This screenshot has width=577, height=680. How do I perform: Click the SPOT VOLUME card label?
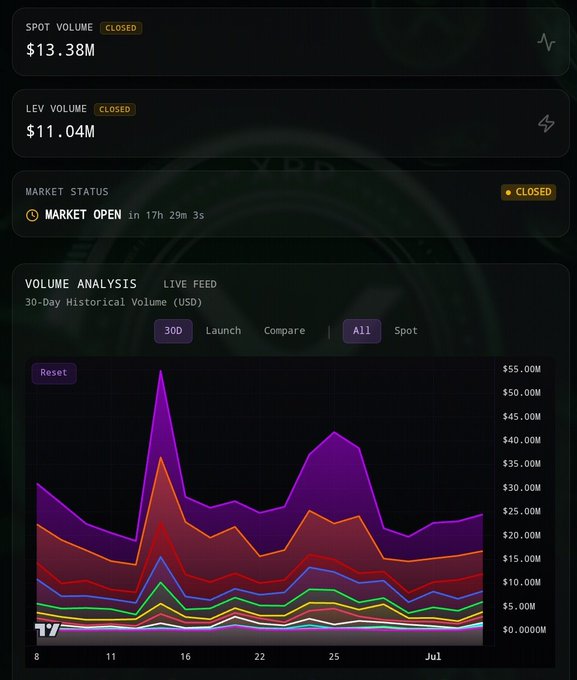point(59,27)
